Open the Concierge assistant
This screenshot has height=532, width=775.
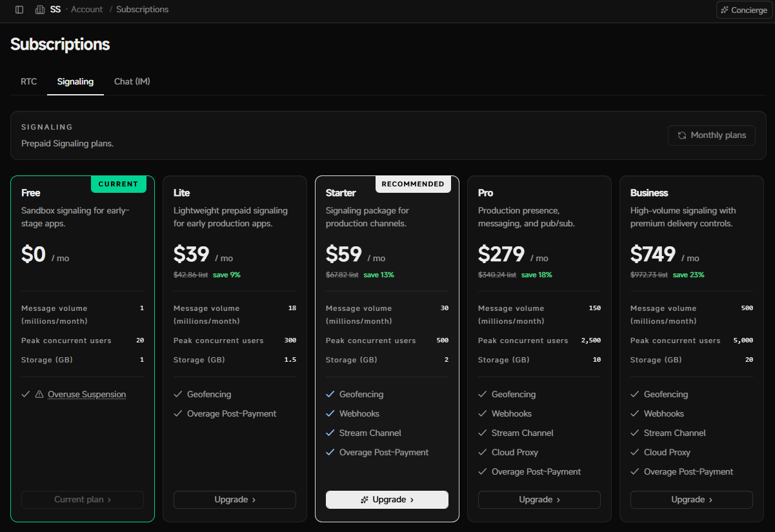pos(744,10)
